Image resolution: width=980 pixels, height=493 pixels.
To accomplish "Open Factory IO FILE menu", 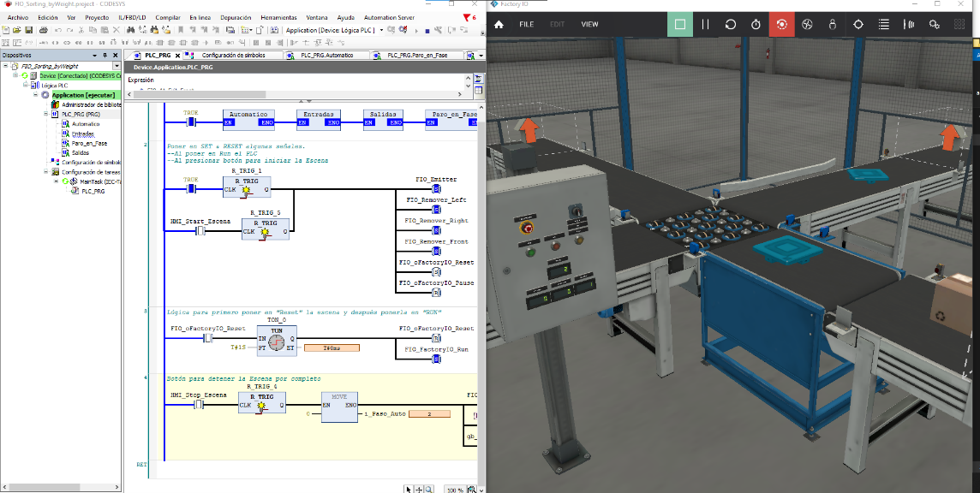I will pos(526,24).
